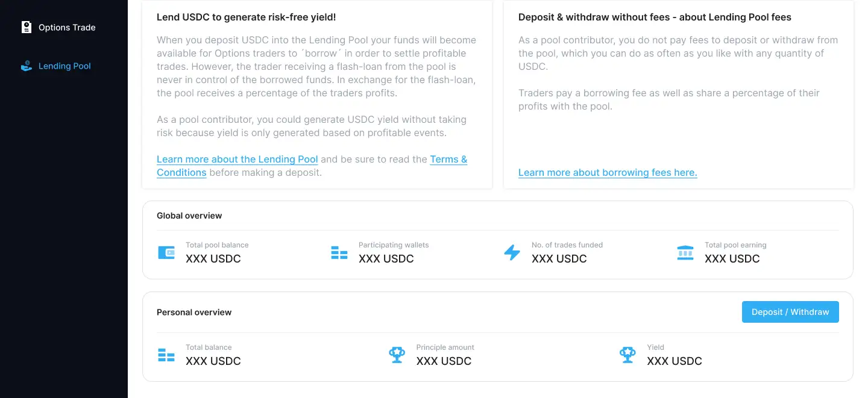Click the Yield trophy icon
The image size is (868, 398).
tap(627, 355)
